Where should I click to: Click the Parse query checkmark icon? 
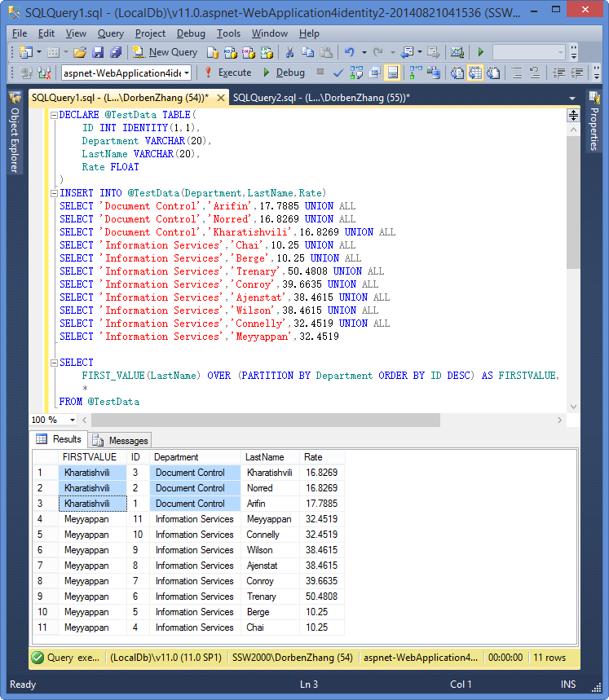tap(338, 73)
